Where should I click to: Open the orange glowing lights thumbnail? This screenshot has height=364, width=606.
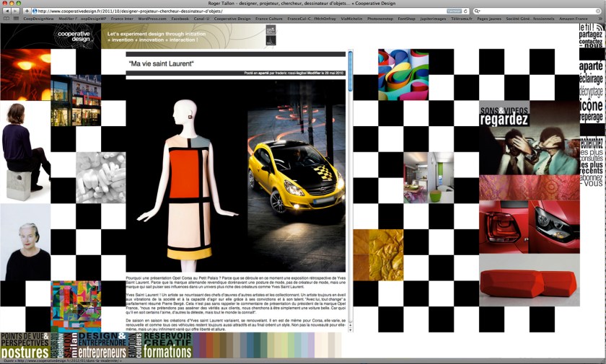(x=25, y=74)
